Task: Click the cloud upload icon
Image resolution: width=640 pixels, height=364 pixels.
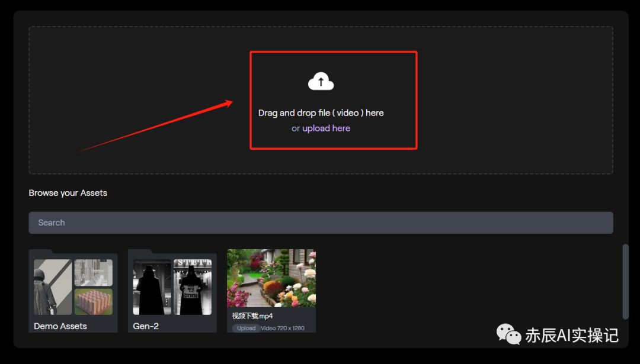Action: tap(321, 81)
